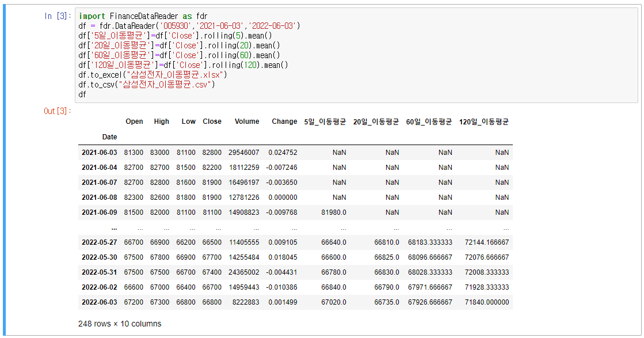644x338 pixels.
Task: Click the Open column header
Action: tap(134, 121)
